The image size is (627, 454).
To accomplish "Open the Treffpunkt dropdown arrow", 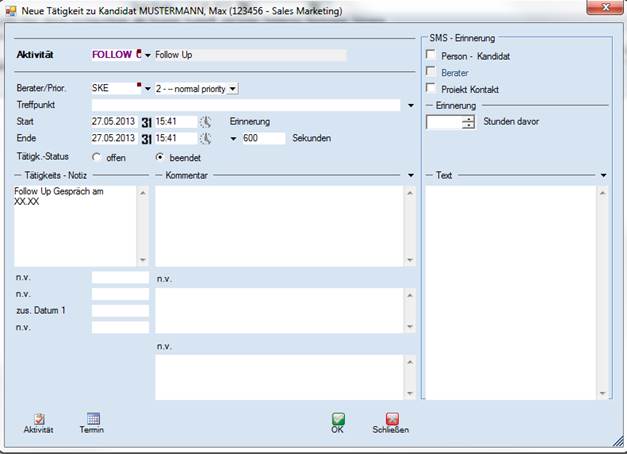I will pos(411,104).
